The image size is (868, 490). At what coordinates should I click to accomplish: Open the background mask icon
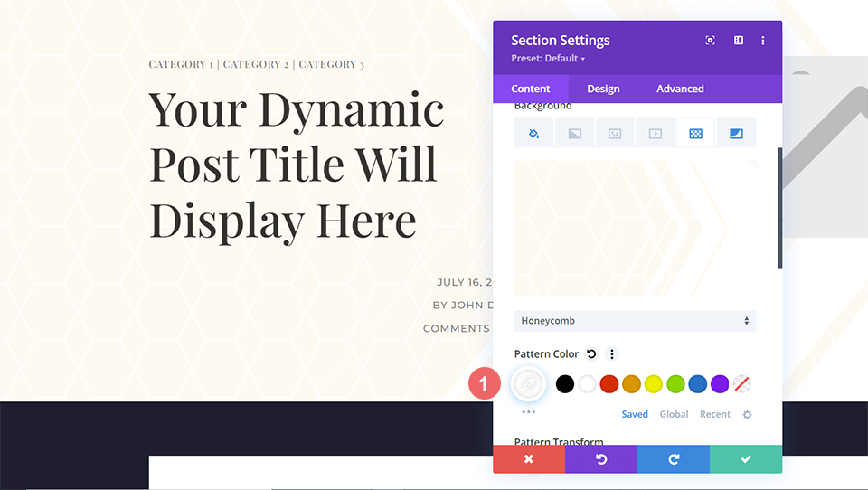736,133
